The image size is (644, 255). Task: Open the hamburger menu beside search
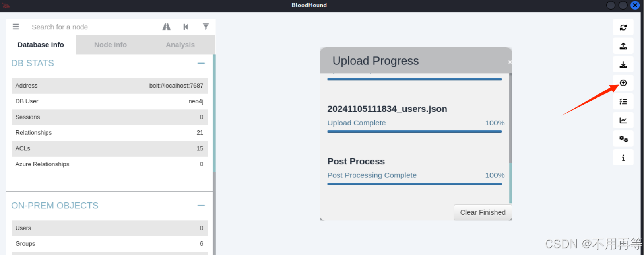tap(16, 27)
